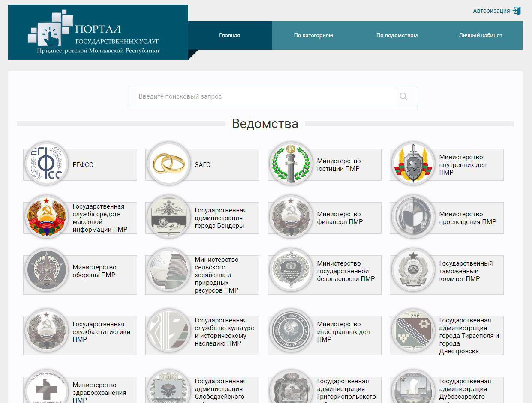Select Министерство просвещения ПМР text link

(x=467, y=218)
